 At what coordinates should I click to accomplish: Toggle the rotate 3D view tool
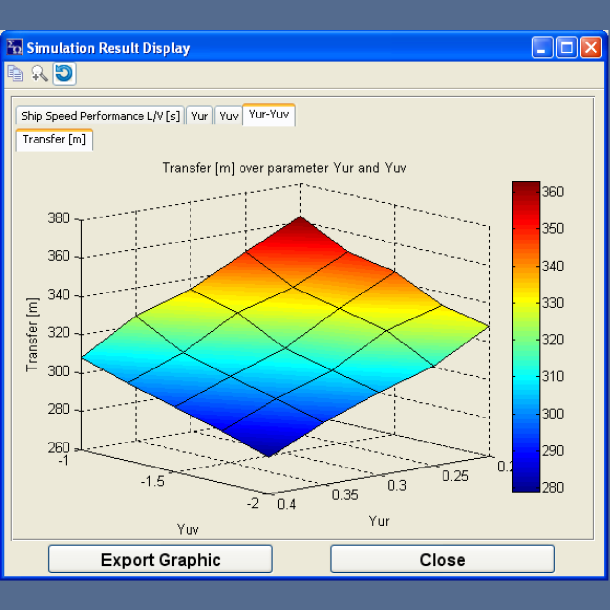64,73
